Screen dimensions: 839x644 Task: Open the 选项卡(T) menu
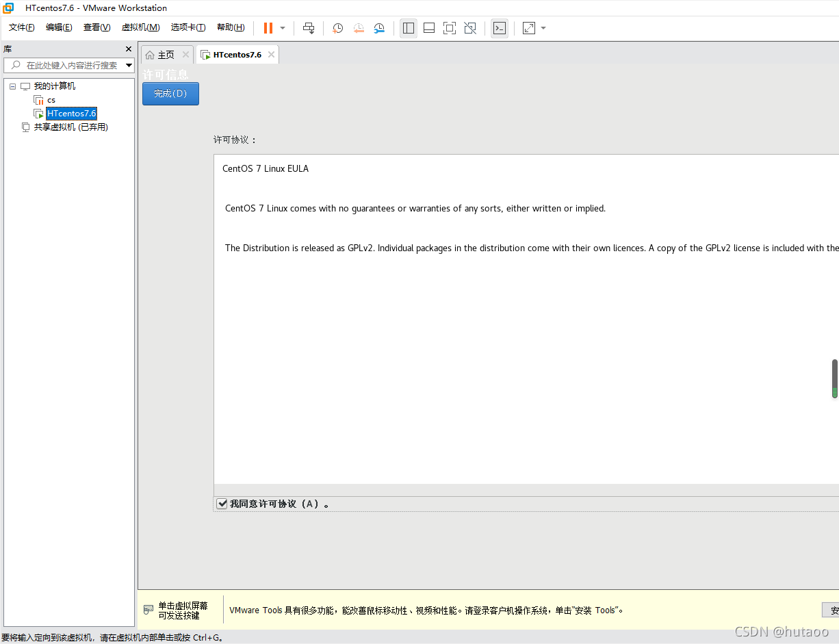click(x=188, y=27)
